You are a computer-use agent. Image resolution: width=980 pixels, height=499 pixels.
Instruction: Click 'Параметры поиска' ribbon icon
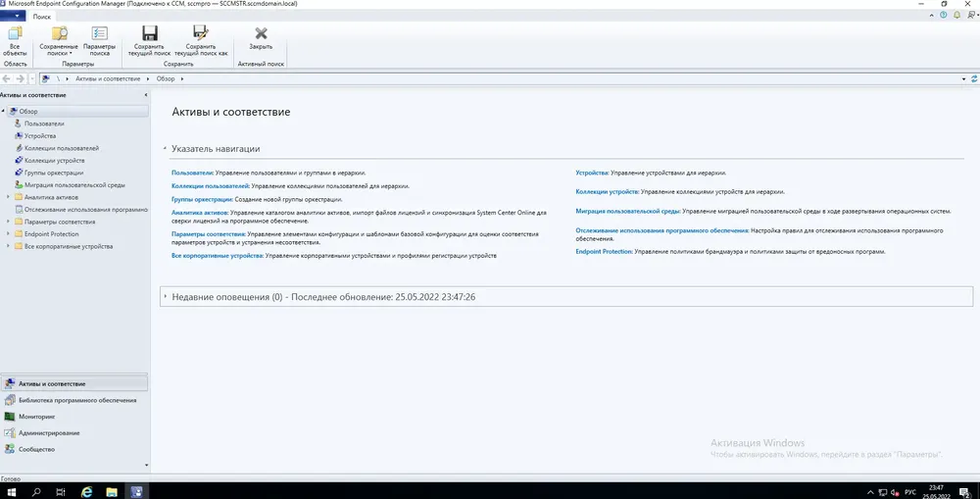pyautogui.click(x=99, y=33)
